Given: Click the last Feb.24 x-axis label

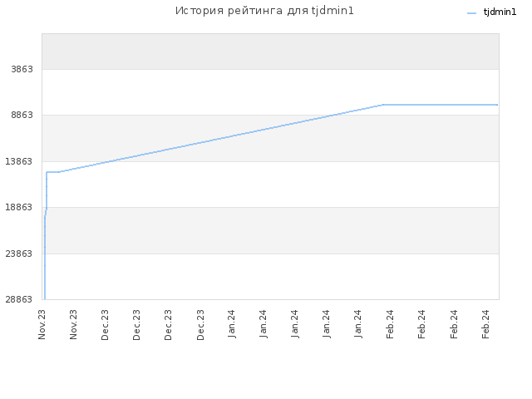Looking at the screenshot, I should 485,324.
